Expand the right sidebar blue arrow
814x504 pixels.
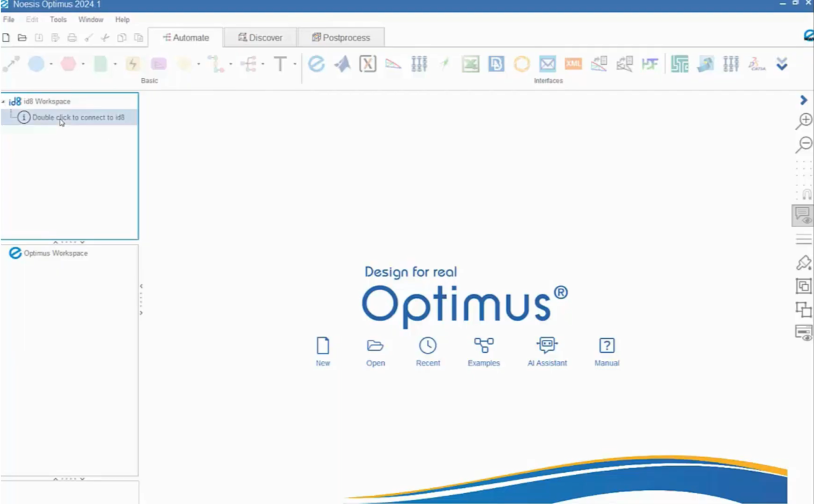click(804, 100)
